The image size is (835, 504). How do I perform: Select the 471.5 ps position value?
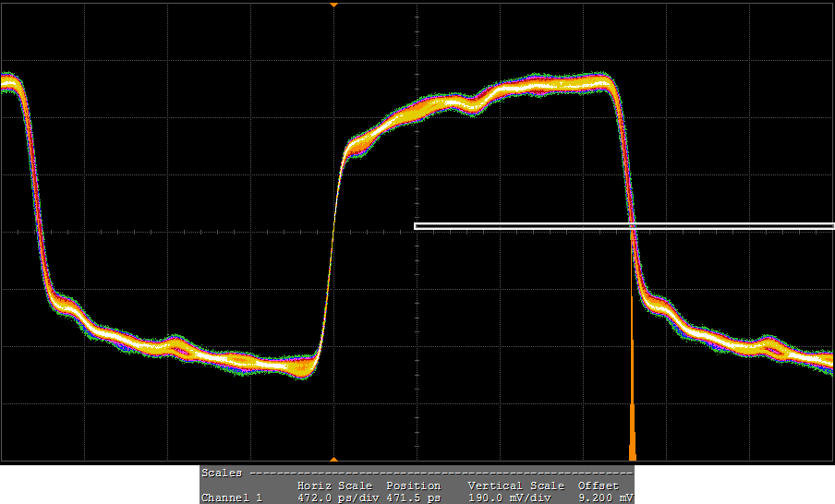click(x=413, y=498)
